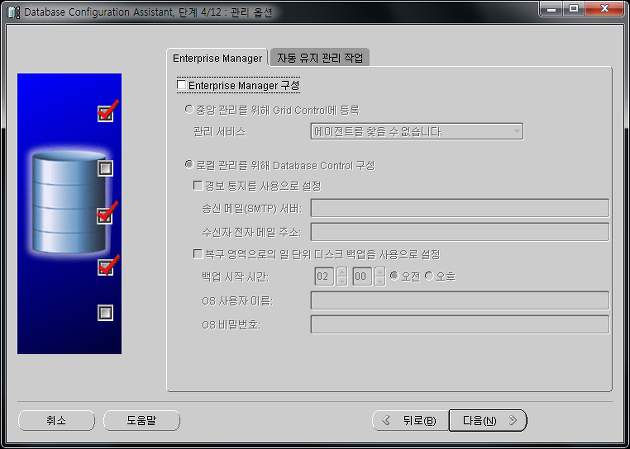Select the 오후 radio button

coord(429,276)
